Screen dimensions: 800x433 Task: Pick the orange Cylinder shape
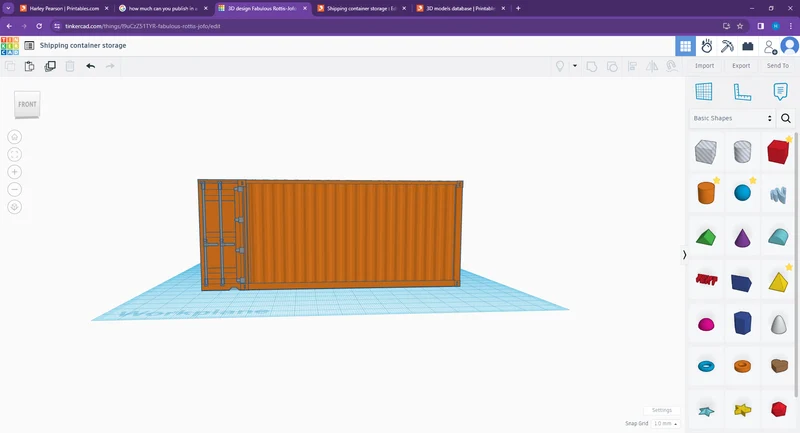point(706,193)
